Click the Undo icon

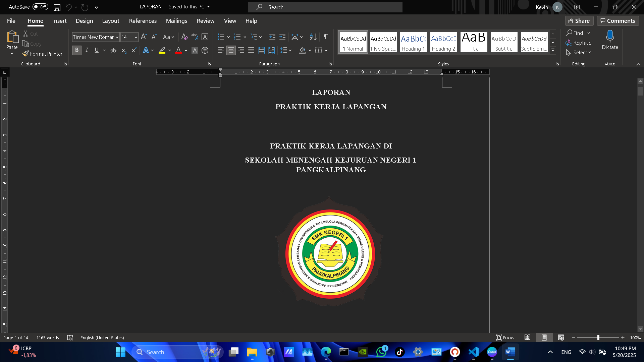pyautogui.click(x=68, y=7)
